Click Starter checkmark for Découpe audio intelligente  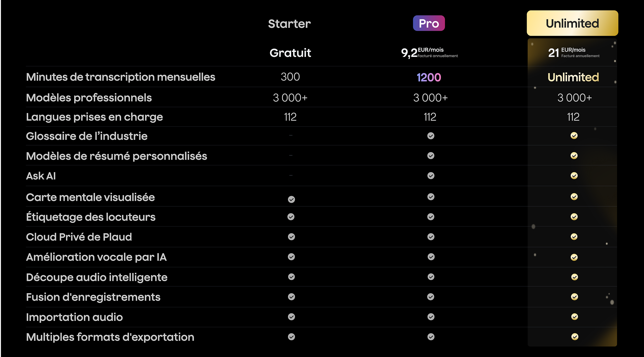point(291,277)
